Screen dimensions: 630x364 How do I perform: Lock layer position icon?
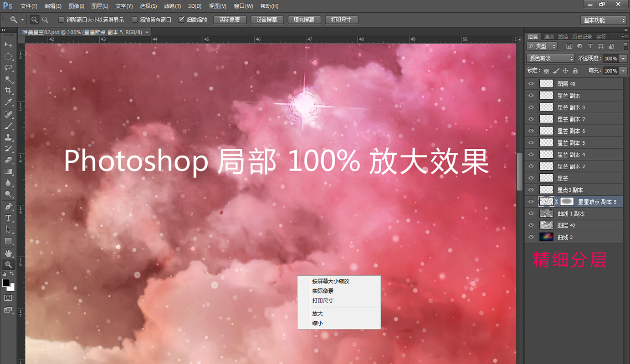565,71
